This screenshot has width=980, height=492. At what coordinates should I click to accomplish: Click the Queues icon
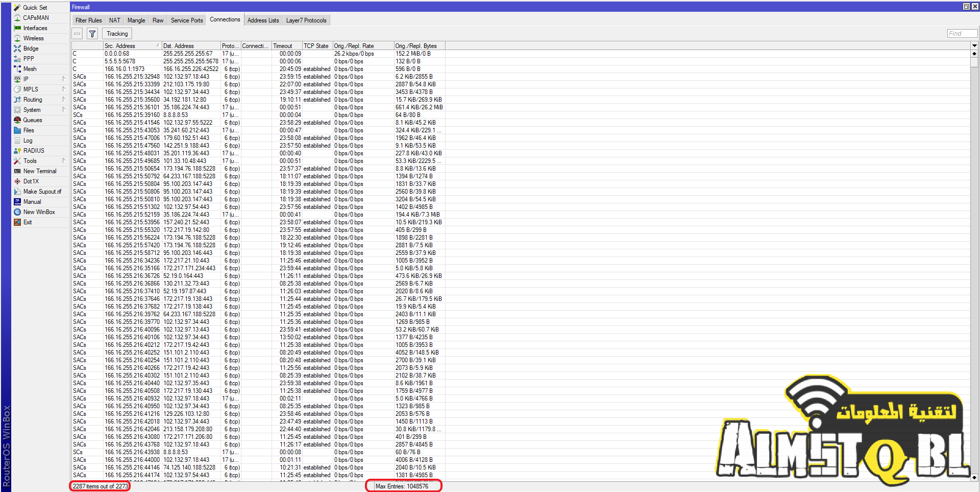click(17, 120)
